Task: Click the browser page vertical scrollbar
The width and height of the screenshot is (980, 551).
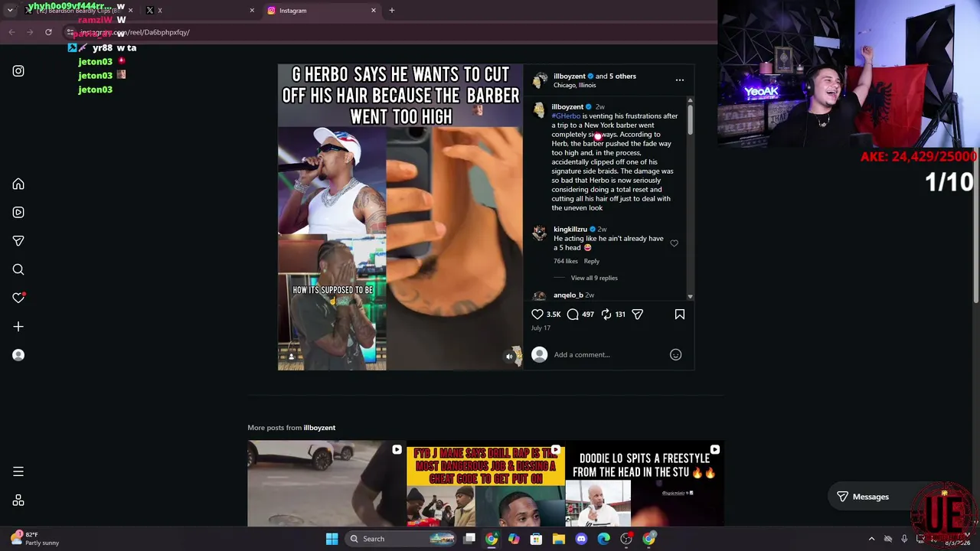Action: pos(975,176)
